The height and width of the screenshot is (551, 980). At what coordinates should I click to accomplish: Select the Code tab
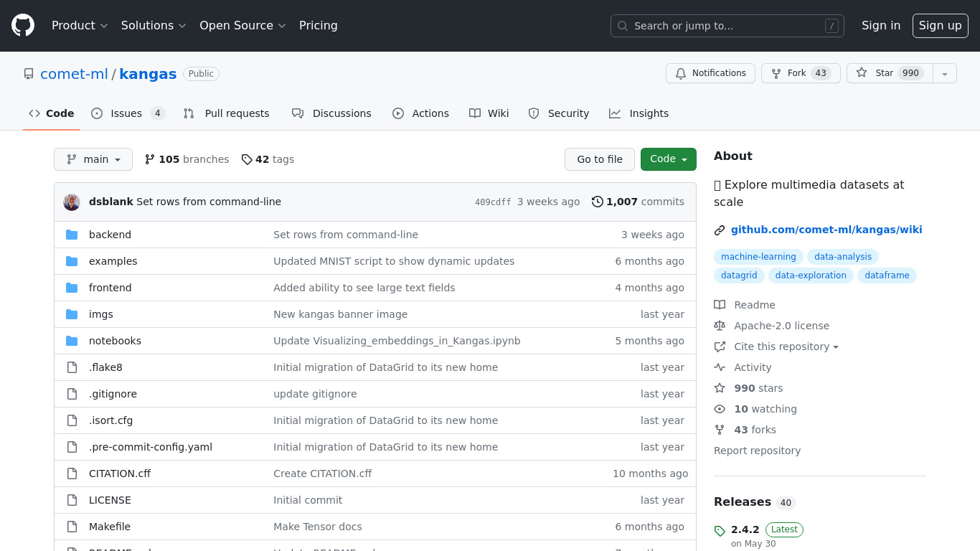(x=52, y=113)
